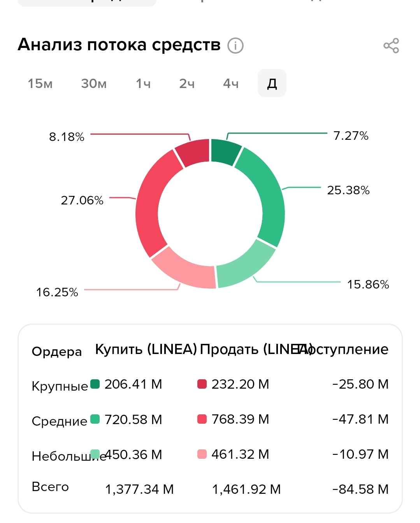Switch to the 30м timeframe tab

tap(94, 83)
